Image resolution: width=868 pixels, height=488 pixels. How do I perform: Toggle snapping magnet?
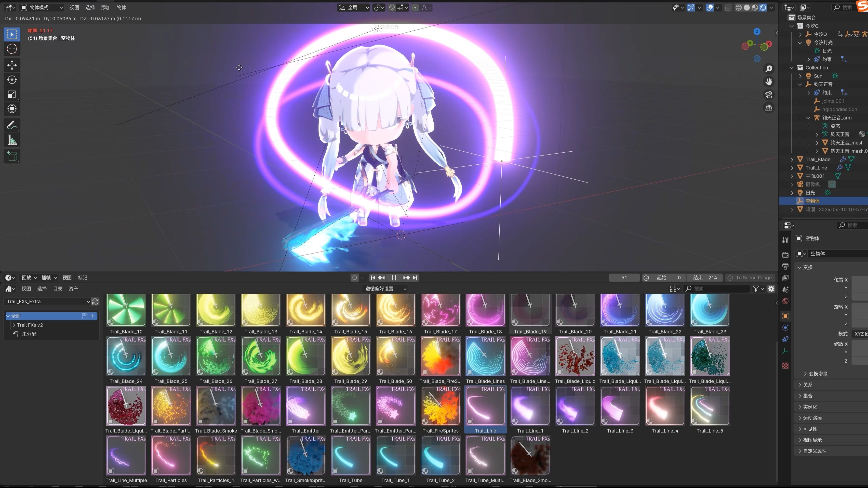click(x=391, y=7)
